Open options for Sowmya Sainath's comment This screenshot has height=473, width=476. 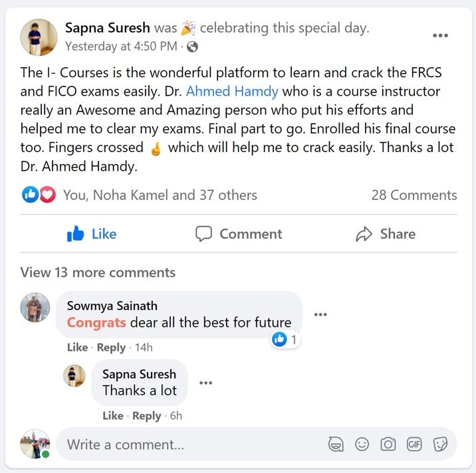point(320,314)
